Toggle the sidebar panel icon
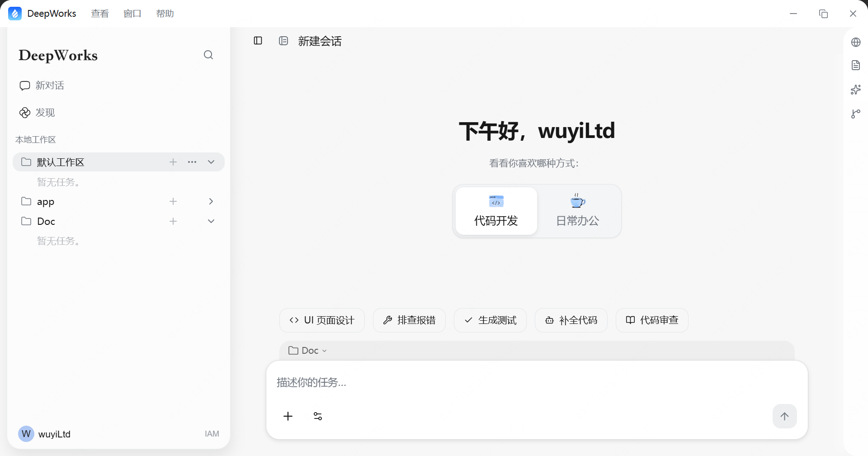 pos(258,41)
